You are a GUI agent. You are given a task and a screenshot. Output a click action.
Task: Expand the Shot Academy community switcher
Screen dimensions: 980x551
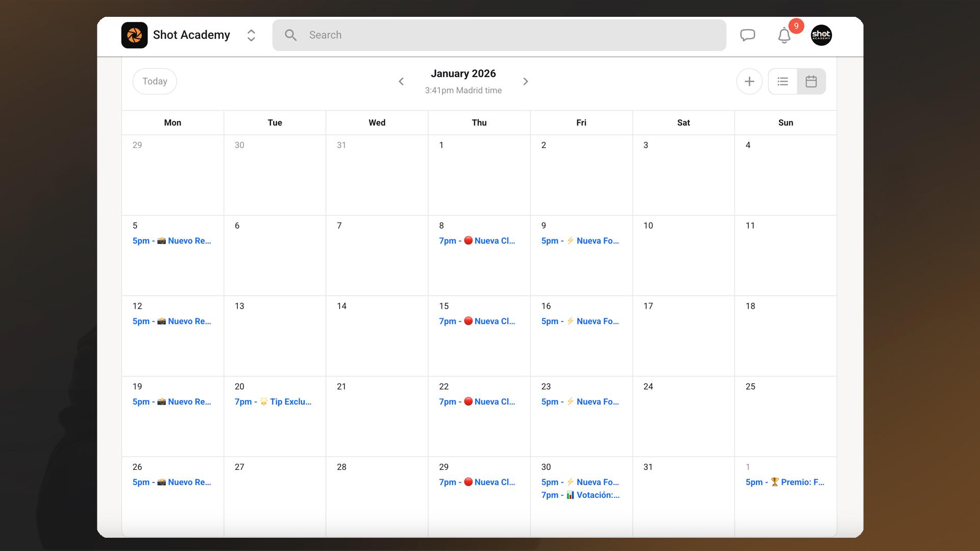click(x=251, y=35)
